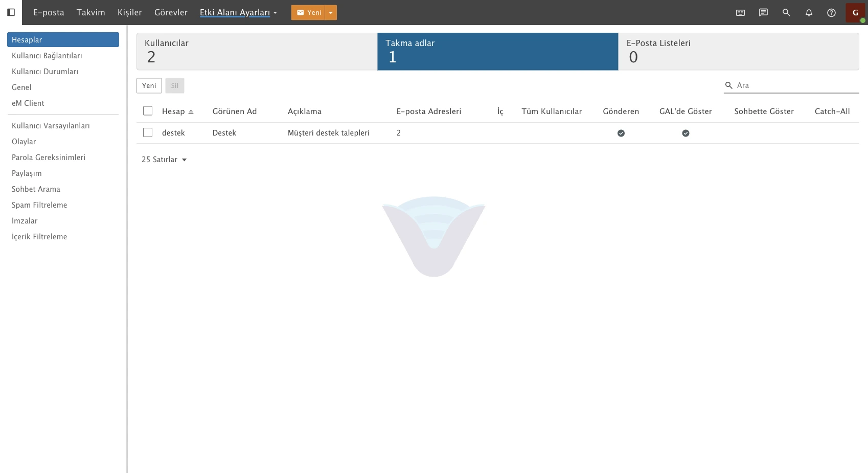Open Takvim in top navigation
Screen dimensions: 868x473
(91, 12)
